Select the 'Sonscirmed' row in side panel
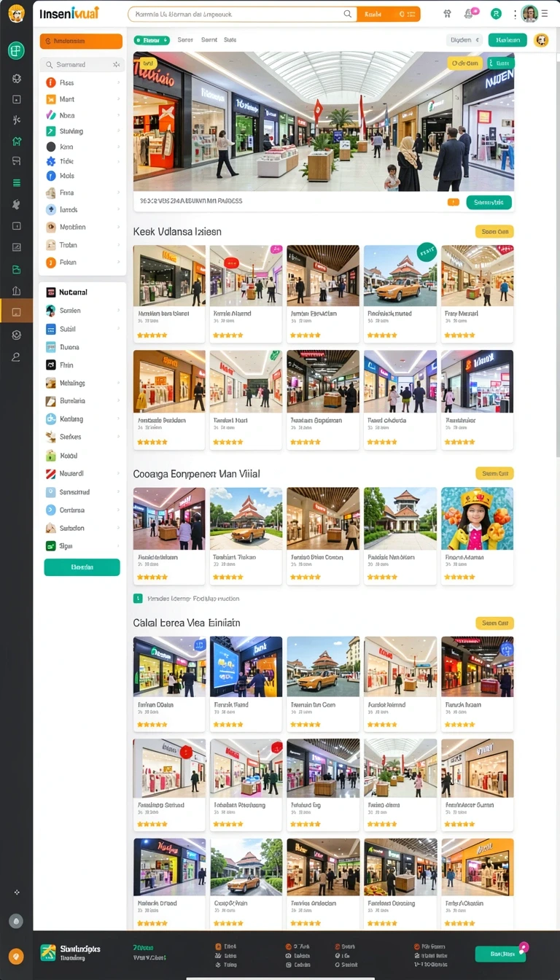The image size is (560, 980). 82,492
